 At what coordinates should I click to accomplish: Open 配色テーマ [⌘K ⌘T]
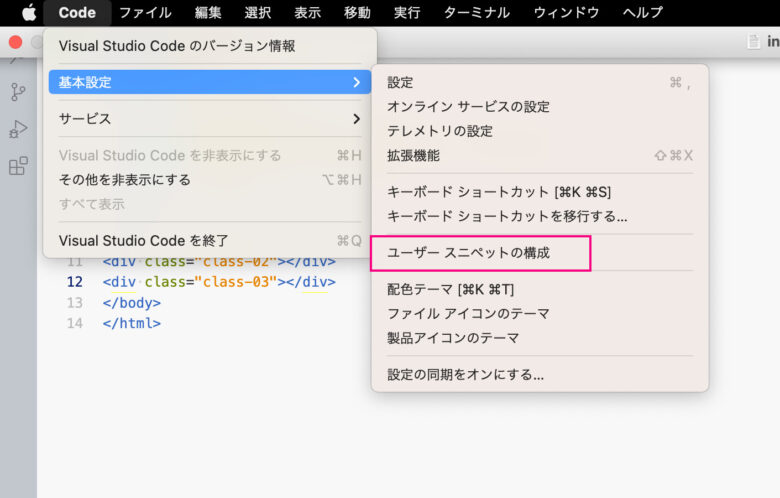540,289
